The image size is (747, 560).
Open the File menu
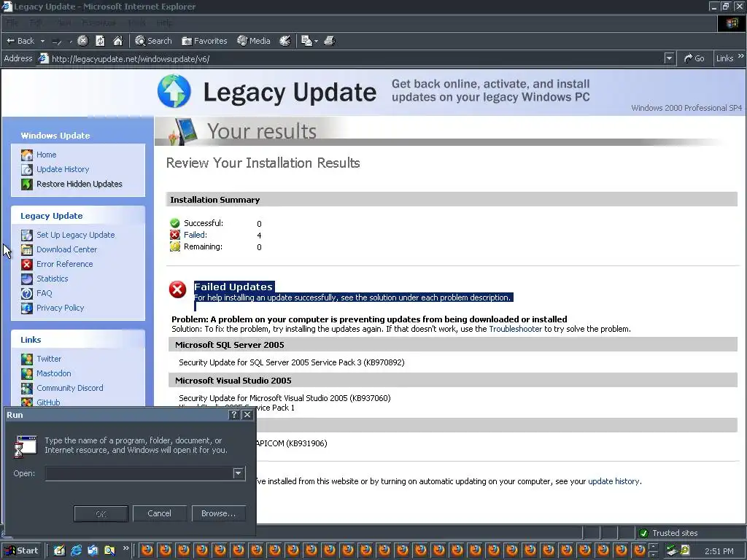pyautogui.click(x=12, y=23)
